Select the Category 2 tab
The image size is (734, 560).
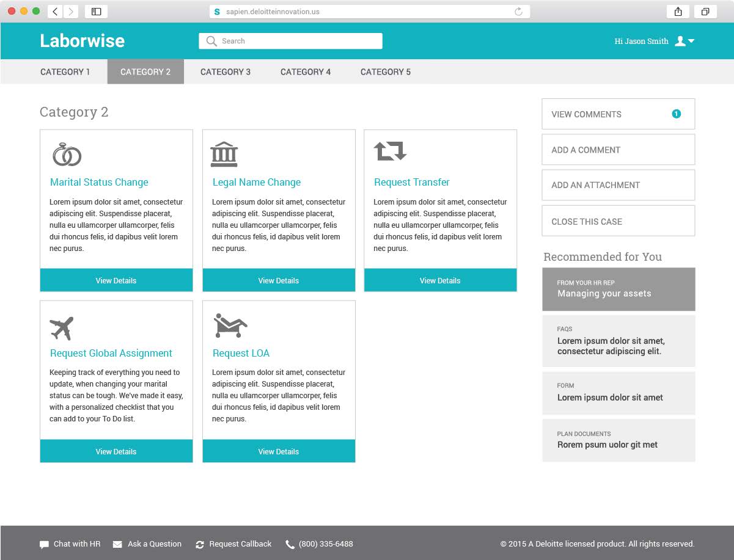coord(145,71)
